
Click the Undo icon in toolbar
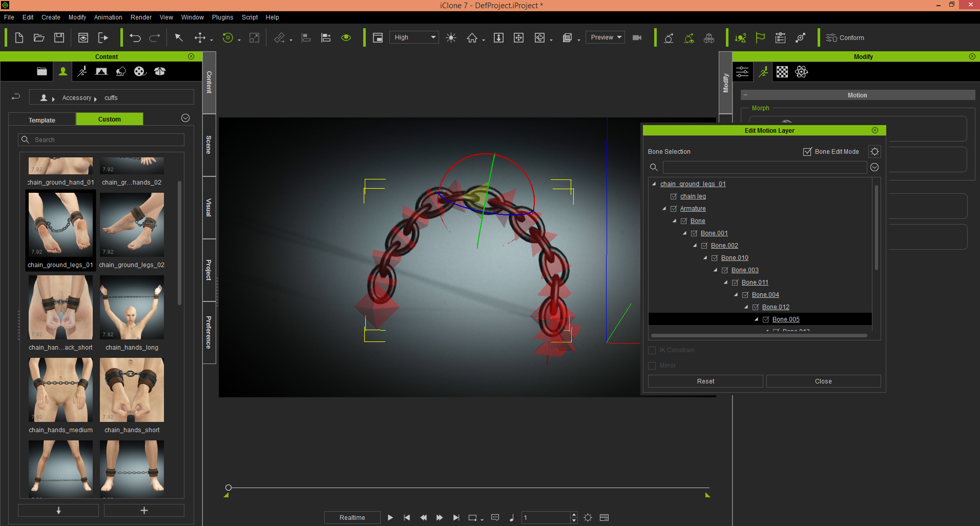coord(135,37)
